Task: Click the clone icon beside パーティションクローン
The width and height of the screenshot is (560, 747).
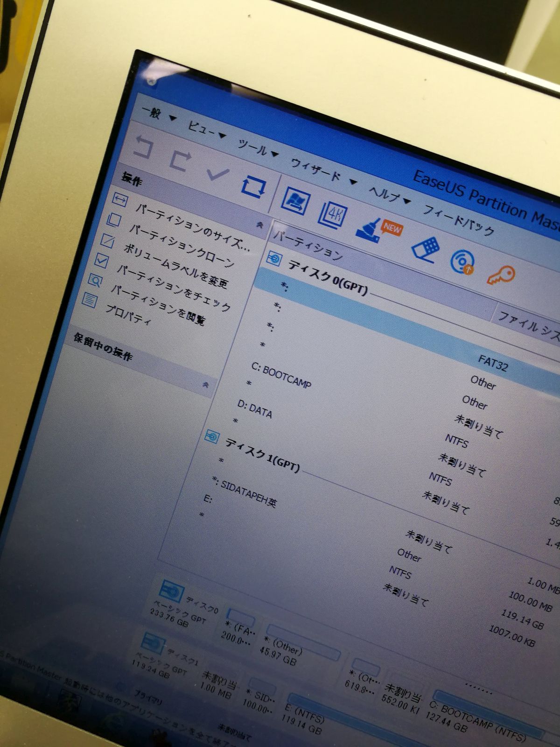Action: tap(113, 220)
